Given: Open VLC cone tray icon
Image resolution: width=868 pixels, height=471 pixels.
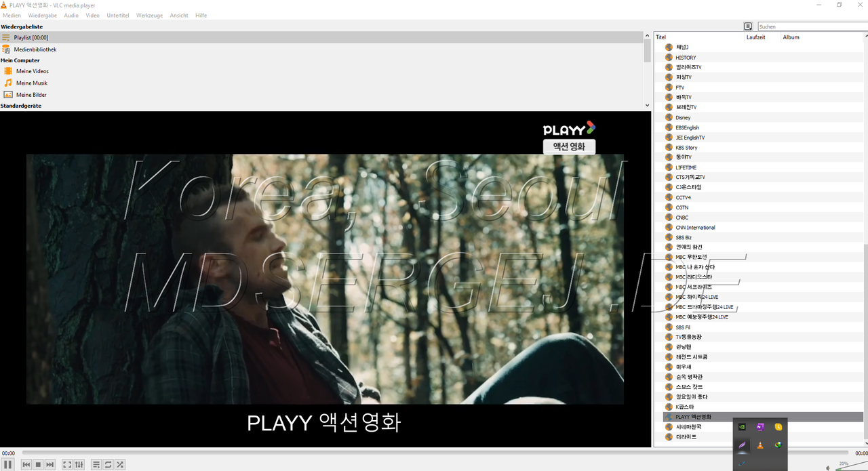Looking at the screenshot, I should (x=760, y=445).
